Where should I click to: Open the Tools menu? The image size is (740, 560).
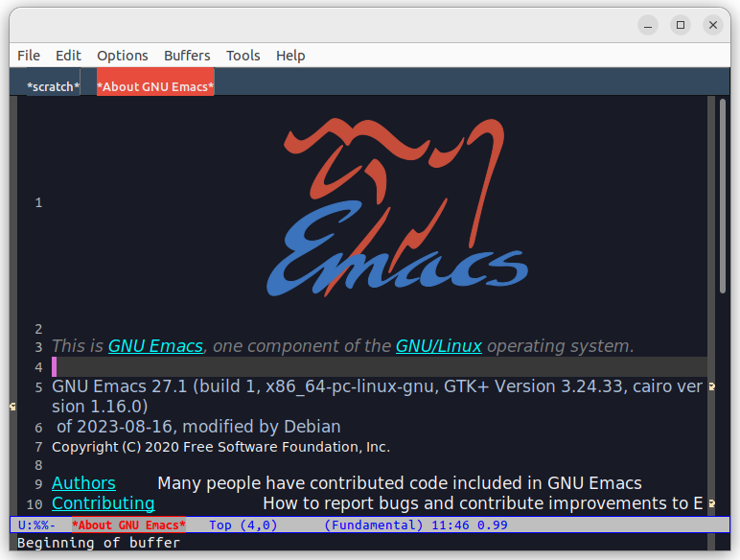tap(243, 56)
